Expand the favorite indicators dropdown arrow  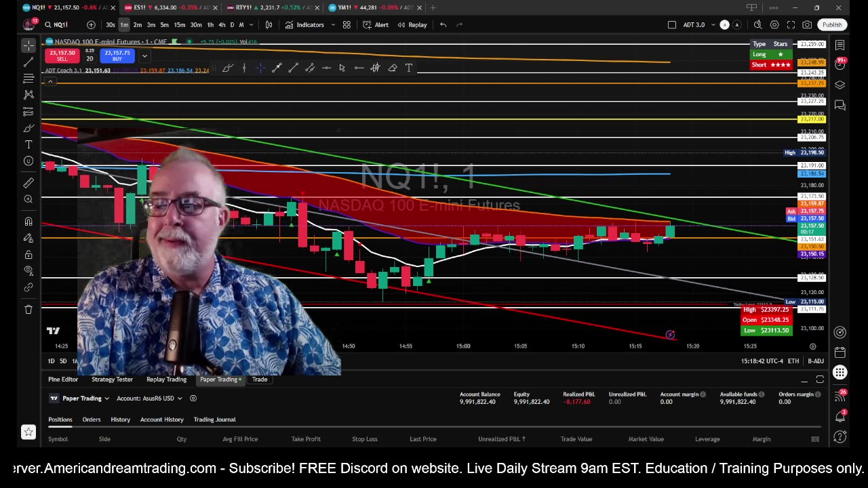point(332,25)
